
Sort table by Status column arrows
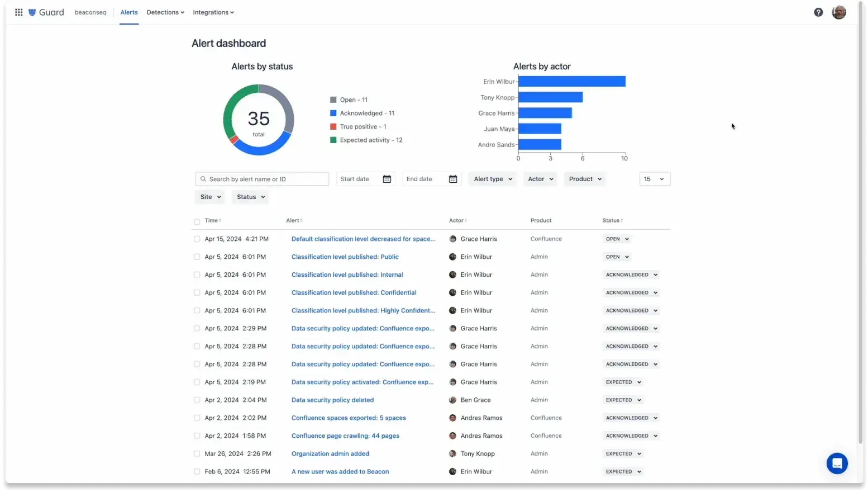(x=622, y=220)
